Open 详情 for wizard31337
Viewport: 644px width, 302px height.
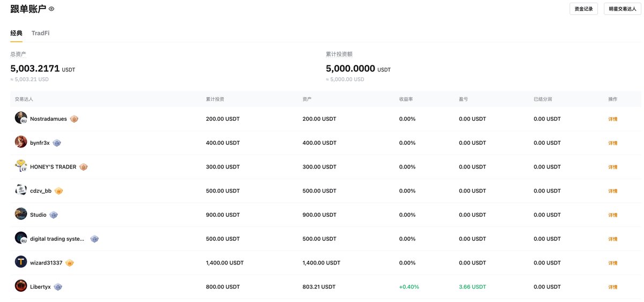(x=612, y=263)
